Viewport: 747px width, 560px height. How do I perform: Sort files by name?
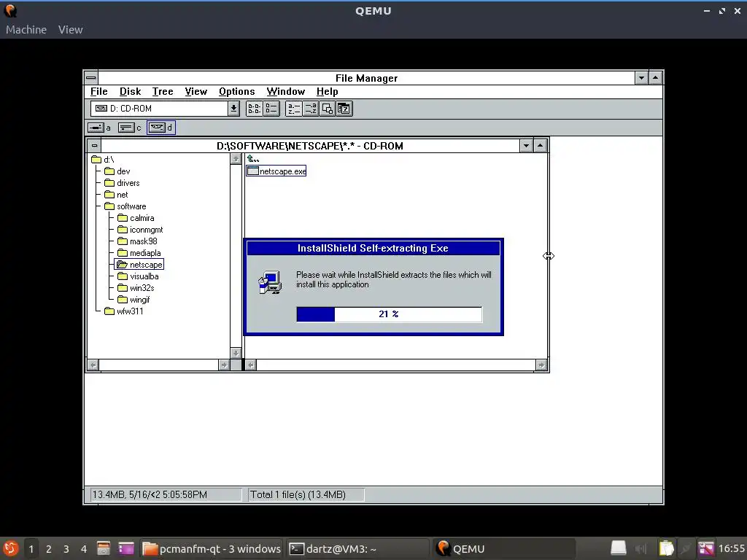tap(293, 109)
